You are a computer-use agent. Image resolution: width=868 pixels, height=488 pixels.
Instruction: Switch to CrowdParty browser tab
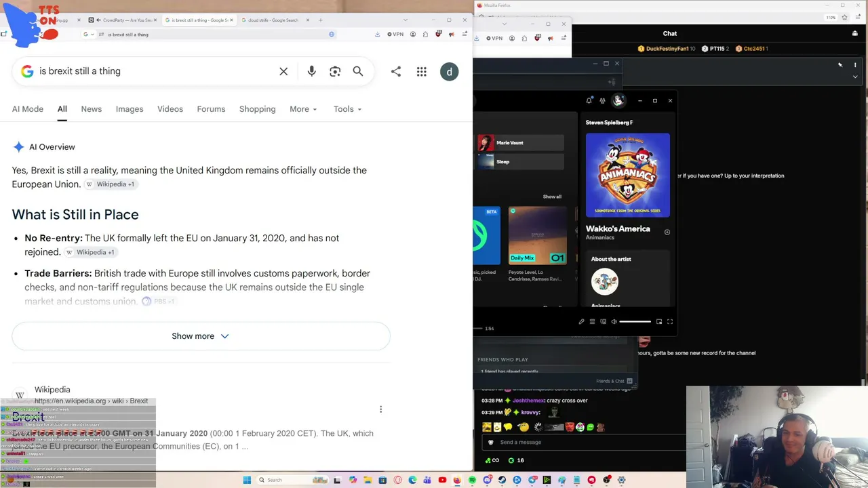click(x=123, y=20)
